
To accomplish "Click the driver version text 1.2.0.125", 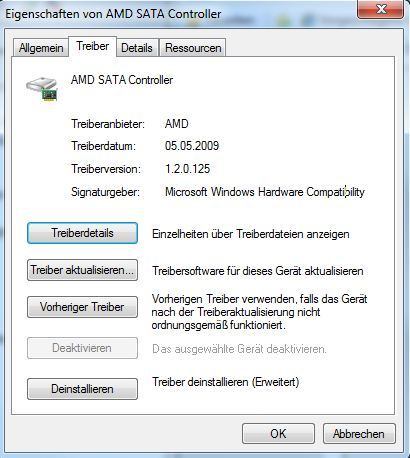I will 188,169.
